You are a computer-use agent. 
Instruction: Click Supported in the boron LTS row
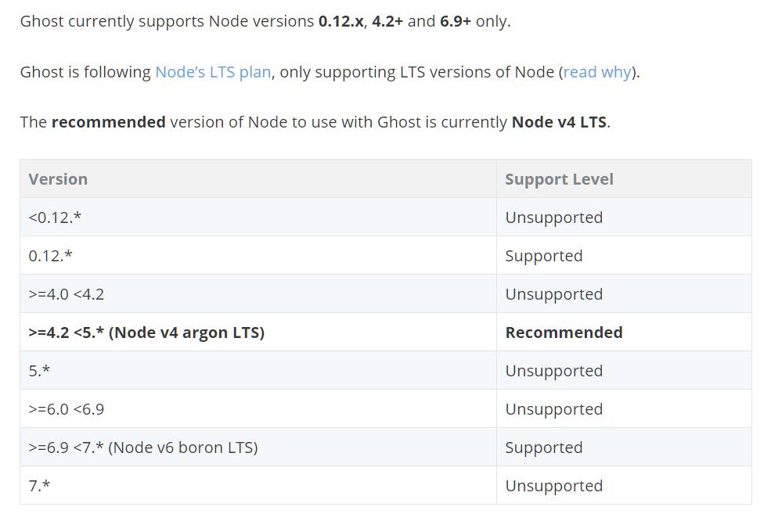pos(544,448)
